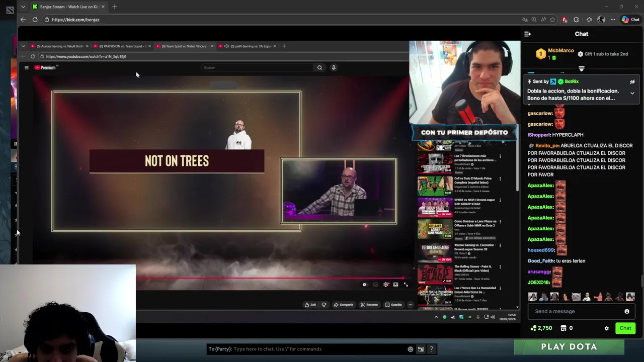Image resolution: width=644 pixels, height=362 pixels.
Task: Switch to paiN Gaming vs OG tab
Action: [x=247, y=46]
